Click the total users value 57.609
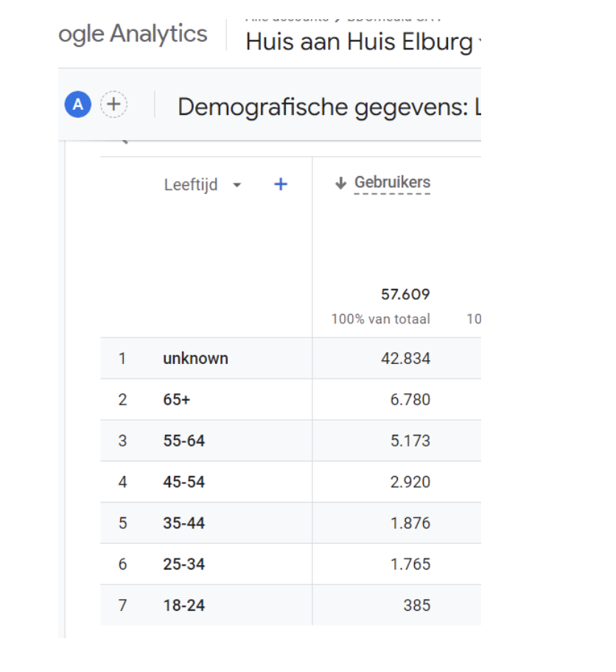Image resolution: width=616 pixels, height=672 pixels. point(405,295)
